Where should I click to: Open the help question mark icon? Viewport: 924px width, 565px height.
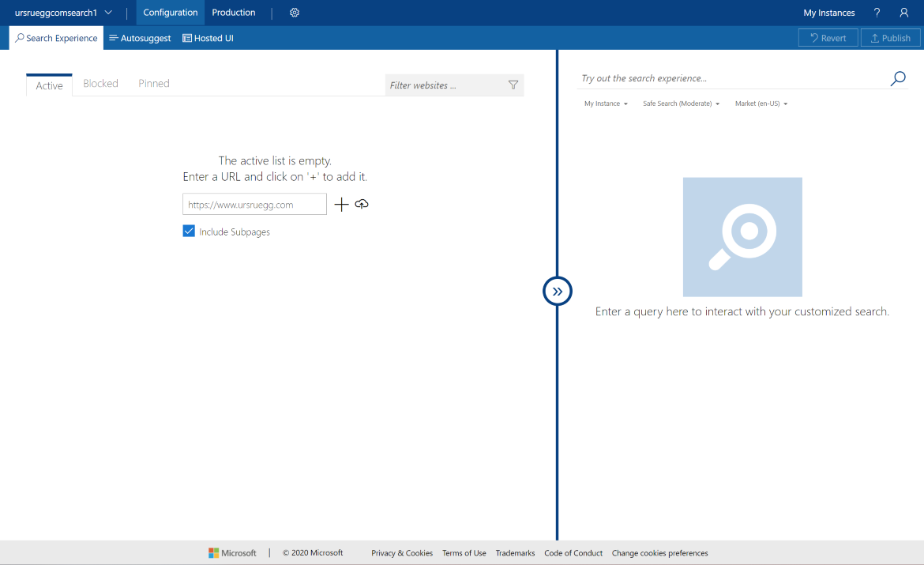point(877,13)
